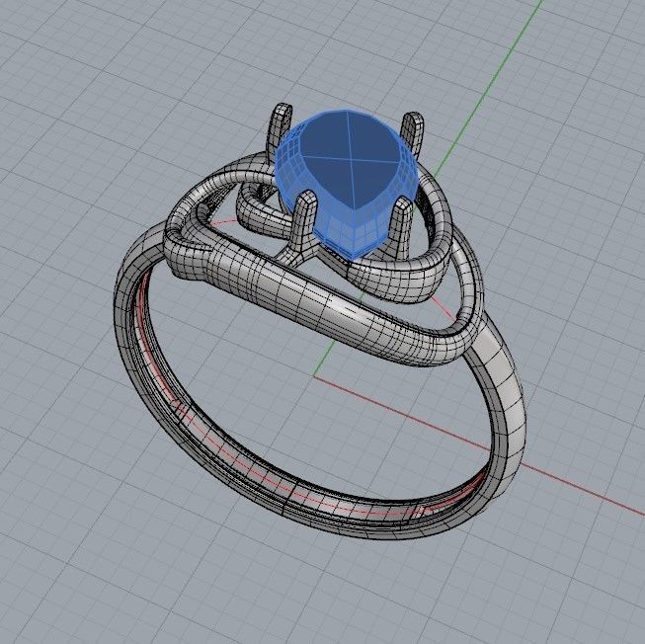The width and height of the screenshot is (645, 644).
Task: Select the front-right prong holding the gem
Action: pyautogui.click(x=401, y=226)
